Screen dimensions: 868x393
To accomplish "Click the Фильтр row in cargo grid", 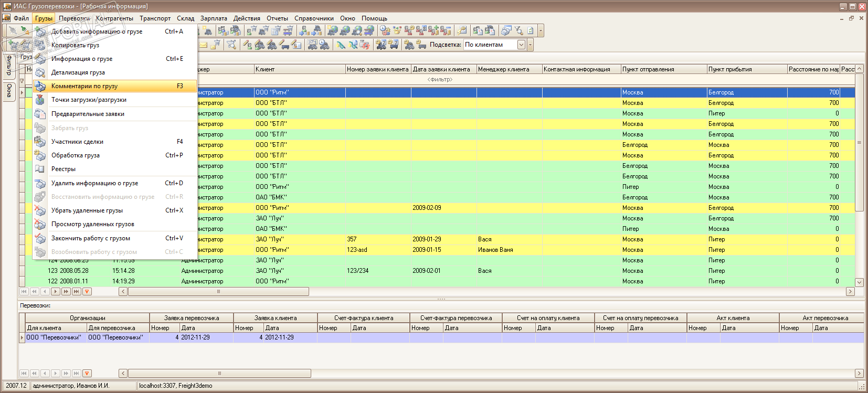I will pyautogui.click(x=440, y=80).
